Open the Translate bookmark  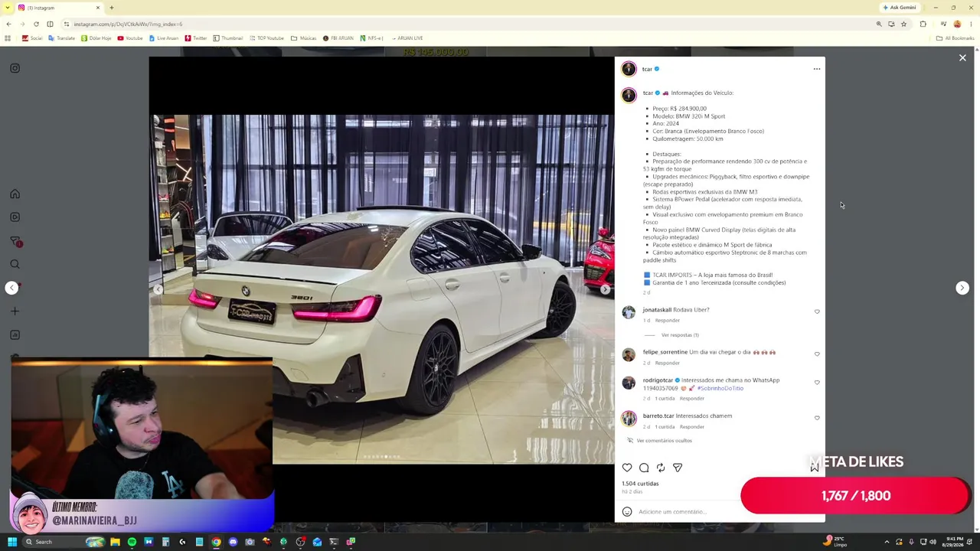click(61, 38)
